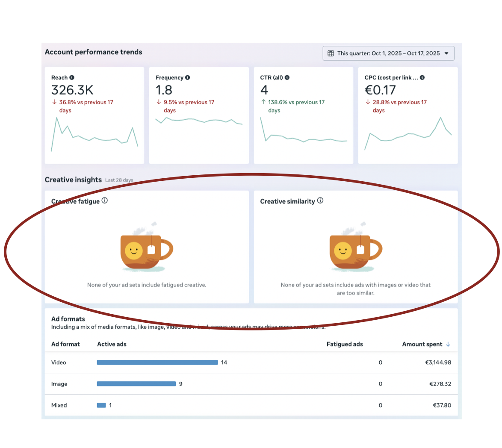Click the Creative similarity info icon
Viewport: 502px width, 448px height.
[320, 200]
